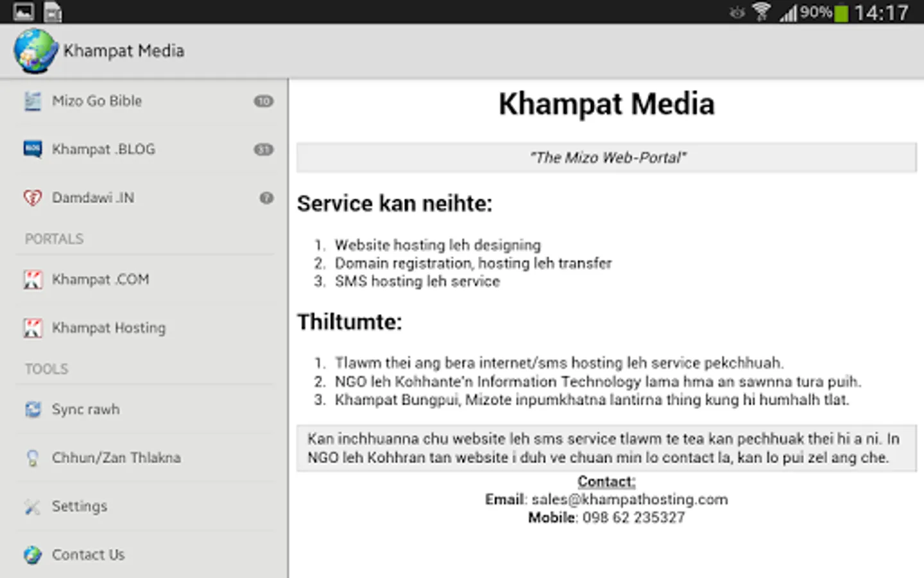Open Settings from the drawer
Screen dimensions: 924x578
pos(144,507)
